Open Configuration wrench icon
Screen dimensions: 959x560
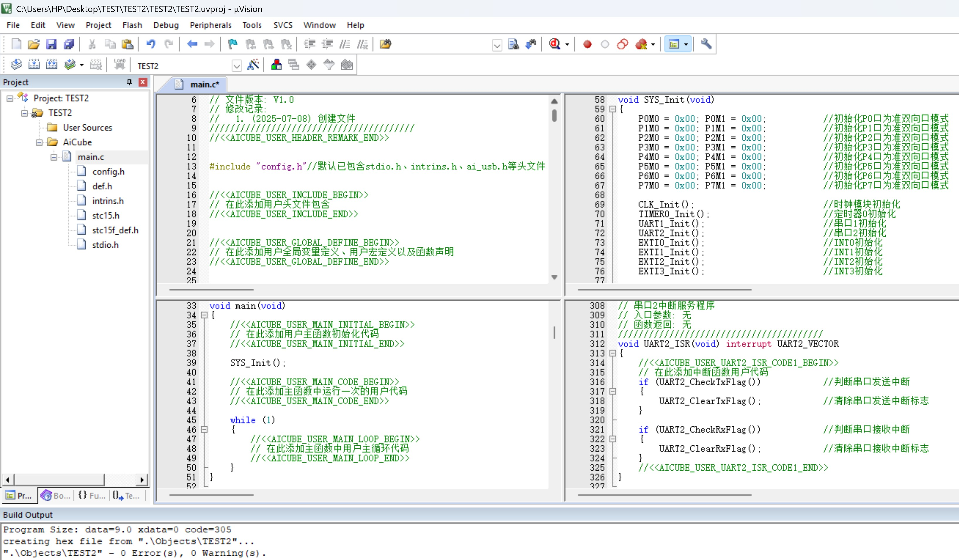click(706, 44)
